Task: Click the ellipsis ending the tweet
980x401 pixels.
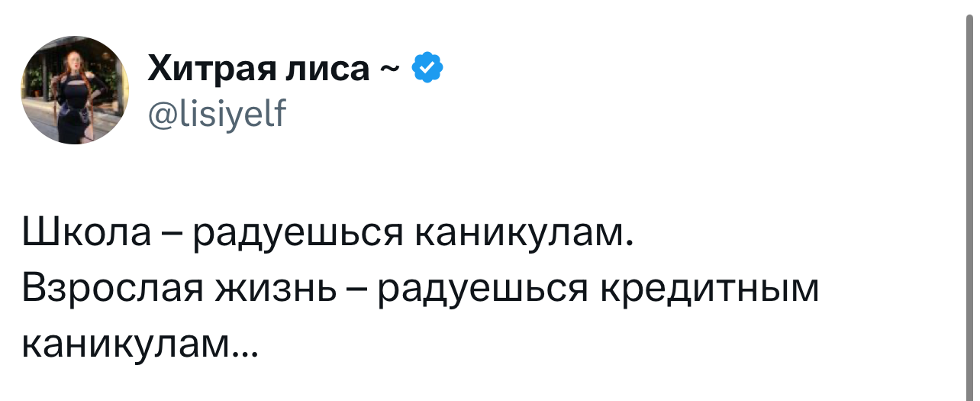Action: pyautogui.click(x=246, y=356)
